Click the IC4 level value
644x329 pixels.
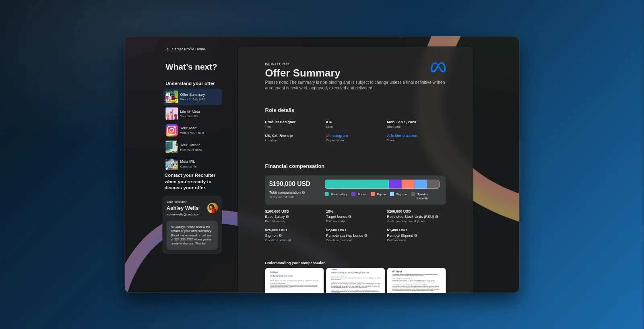click(329, 122)
